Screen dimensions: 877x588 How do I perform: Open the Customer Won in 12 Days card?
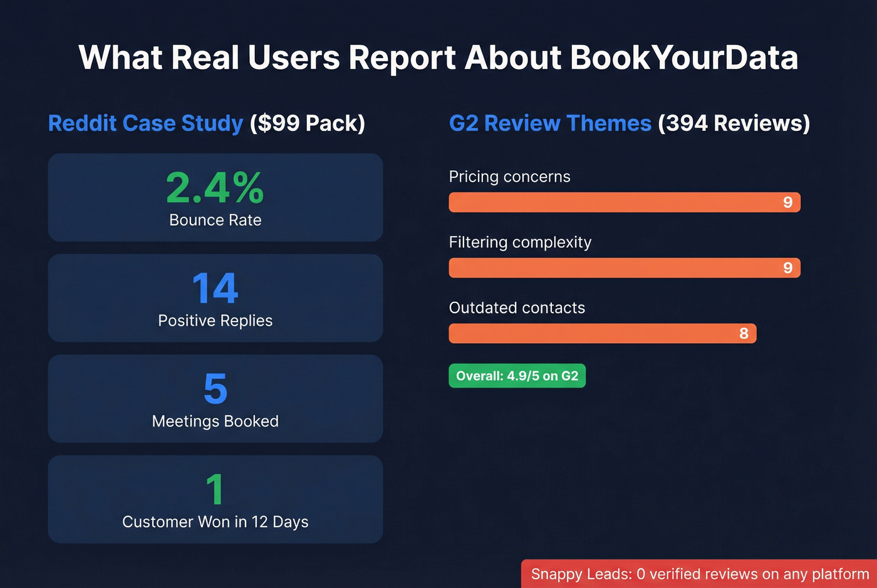215,499
